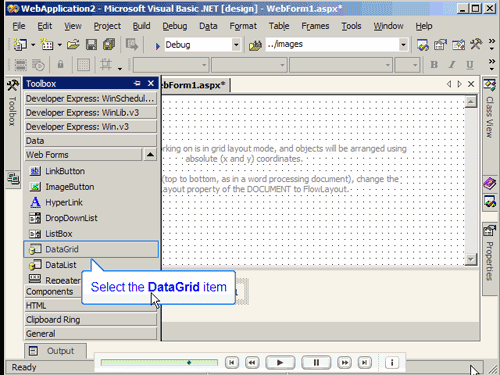Select the LinkButton toolbox item
500x375 pixels.
(x=91, y=171)
